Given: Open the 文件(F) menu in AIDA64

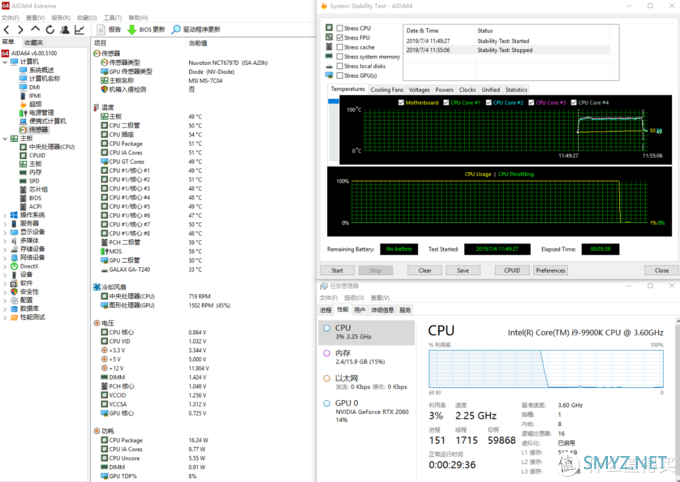Looking at the screenshot, I should tap(10, 18).
